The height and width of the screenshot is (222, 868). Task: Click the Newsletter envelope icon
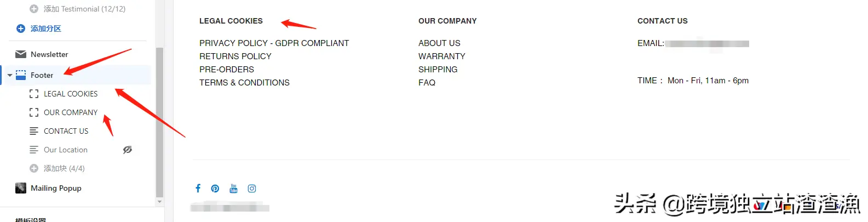click(x=21, y=54)
